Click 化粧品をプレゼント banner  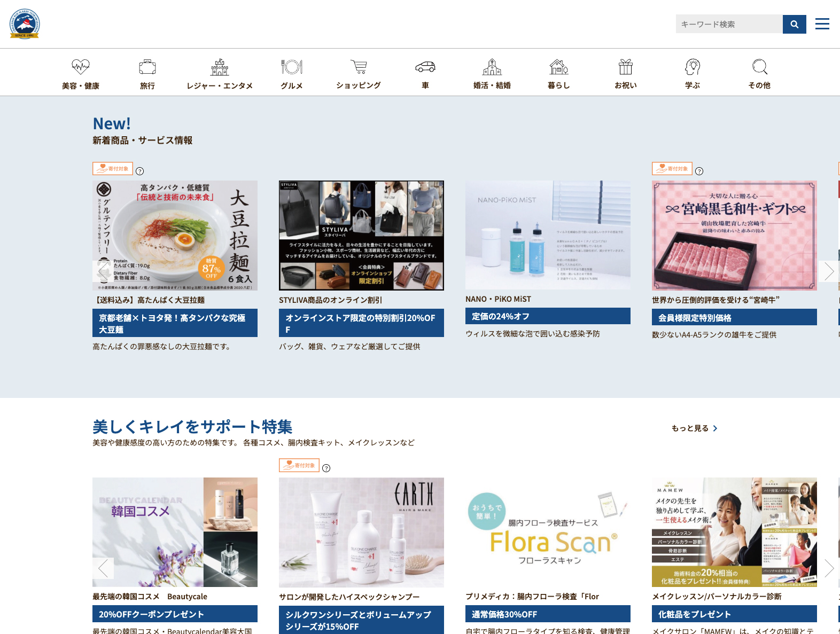click(x=734, y=614)
